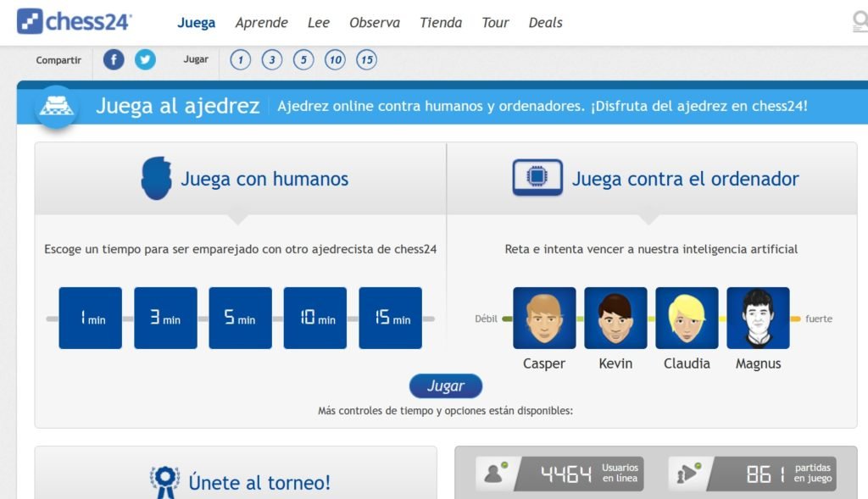Select the 3 min time control
Viewport: 868px width, 499px height.
tap(165, 318)
